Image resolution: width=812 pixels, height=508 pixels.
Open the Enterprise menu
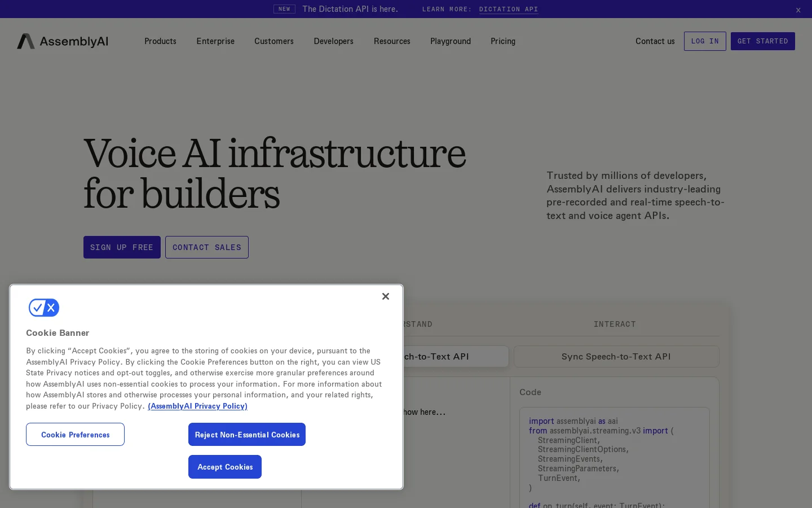click(x=215, y=41)
